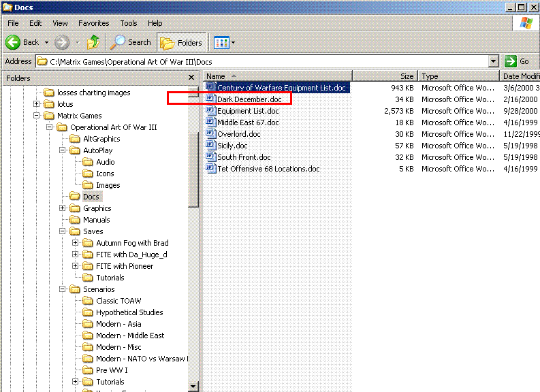Click the folder tree vertical scrollbar thumb
Screen dimensions: 540x392
[193, 169]
